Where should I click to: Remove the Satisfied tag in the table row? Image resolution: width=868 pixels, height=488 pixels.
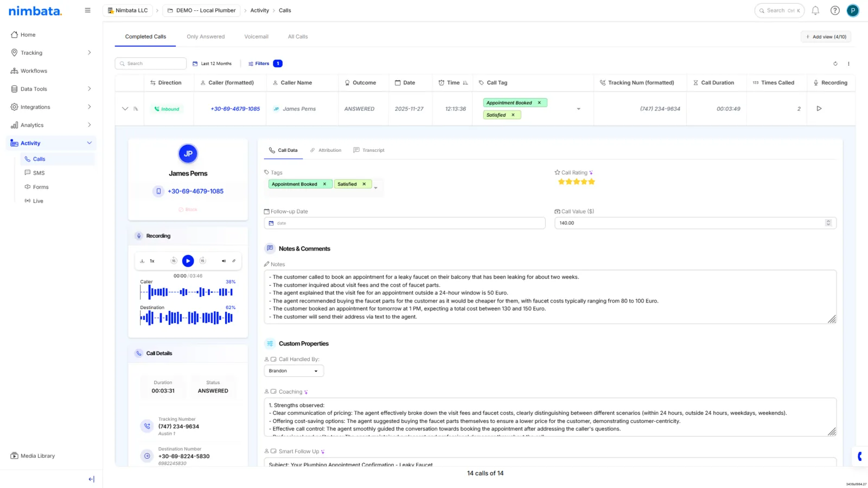513,115
